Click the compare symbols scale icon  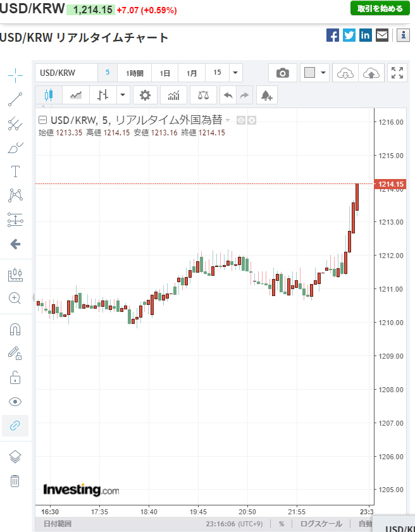[x=202, y=95]
